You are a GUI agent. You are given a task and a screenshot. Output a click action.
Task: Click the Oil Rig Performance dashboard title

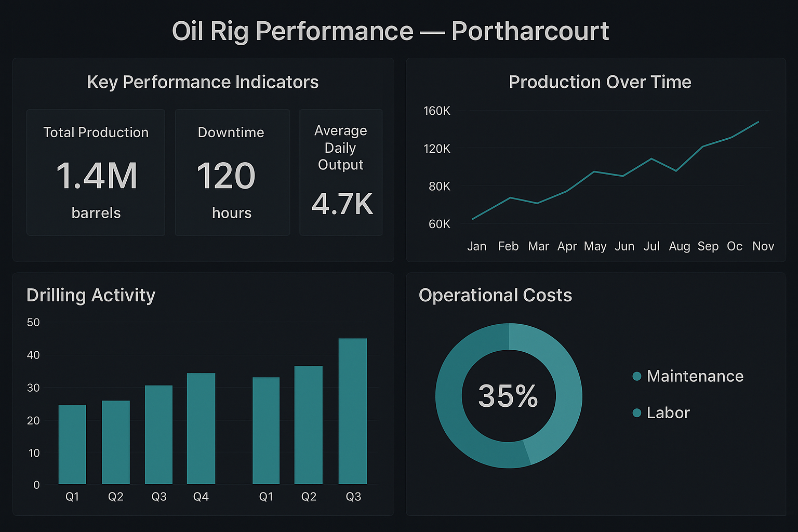[x=390, y=31]
